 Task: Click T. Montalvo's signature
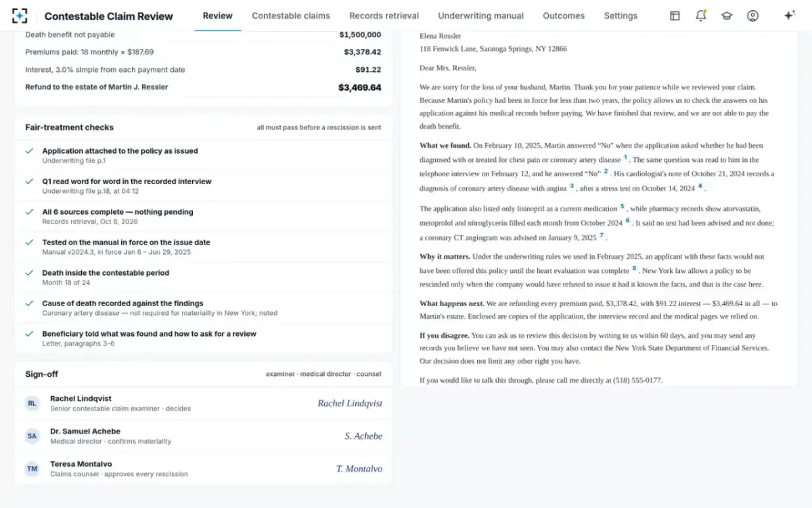pos(359,469)
